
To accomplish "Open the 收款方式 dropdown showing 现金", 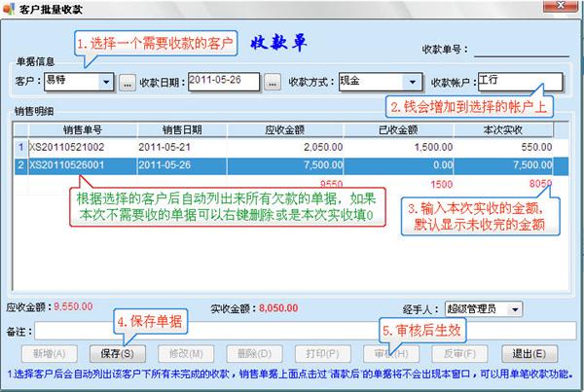I will 413,82.
